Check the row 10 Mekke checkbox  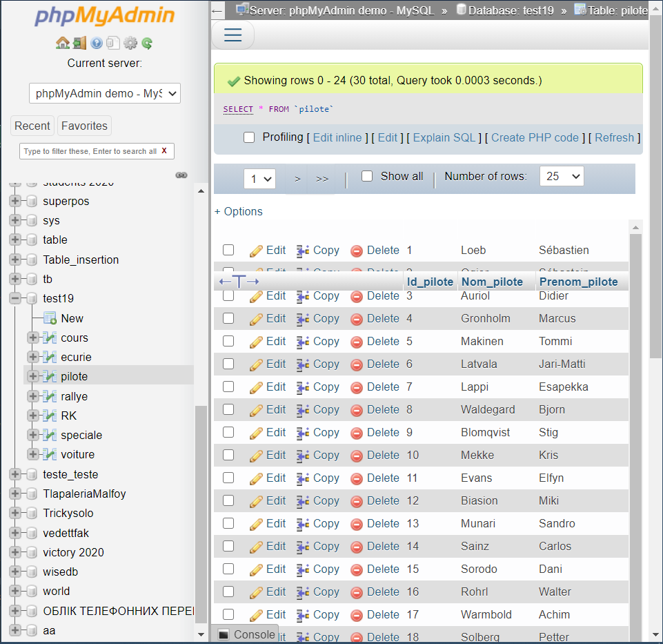tap(228, 455)
